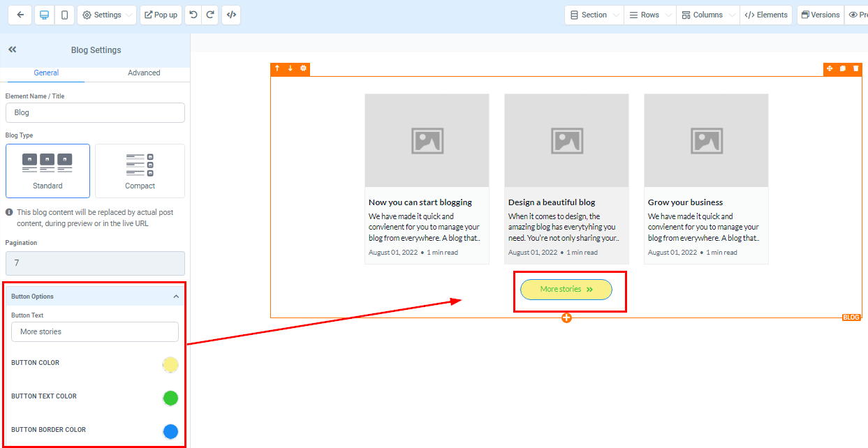Select the Compact blog type

[x=140, y=171]
